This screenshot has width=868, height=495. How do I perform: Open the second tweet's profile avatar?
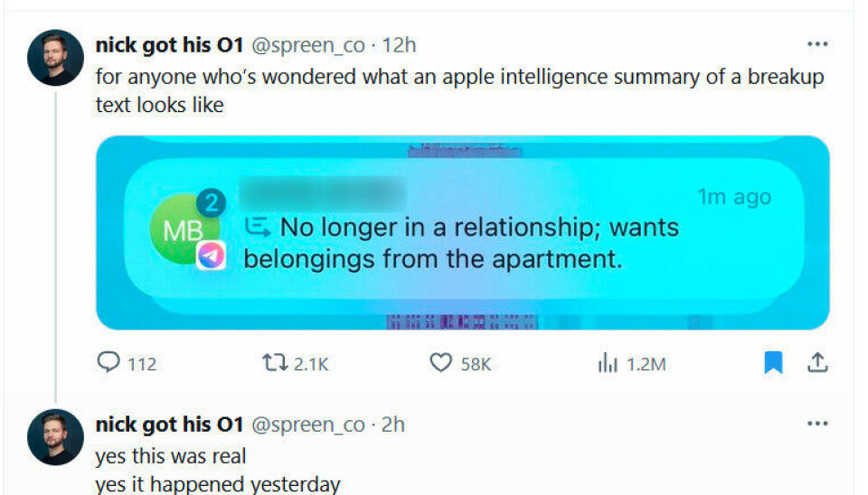(x=55, y=437)
